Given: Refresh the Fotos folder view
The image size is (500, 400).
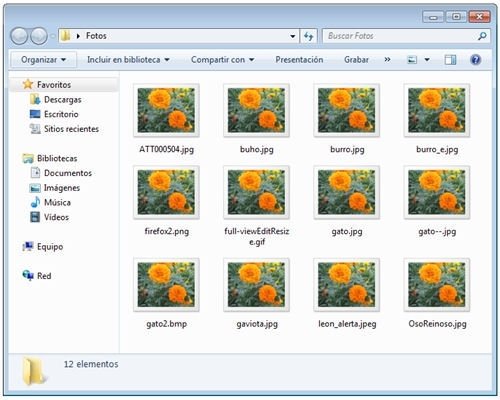Looking at the screenshot, I should (309, 36).
